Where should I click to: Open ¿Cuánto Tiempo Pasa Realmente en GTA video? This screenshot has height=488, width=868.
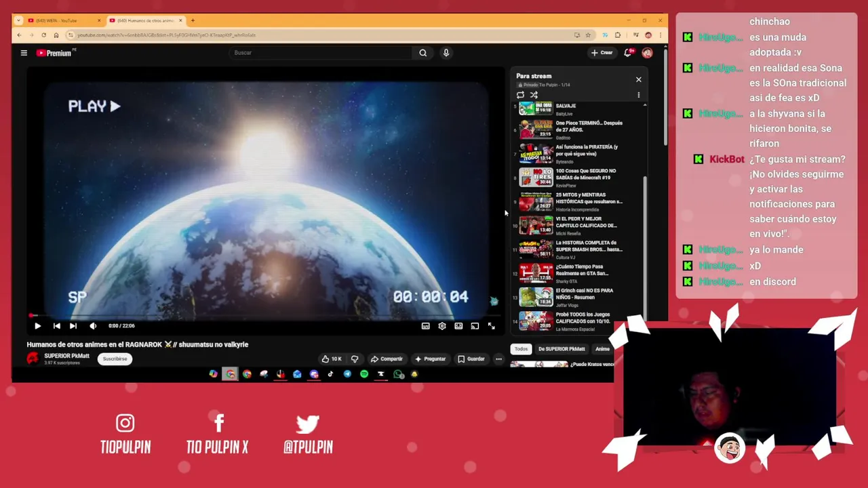coord(576,273)
